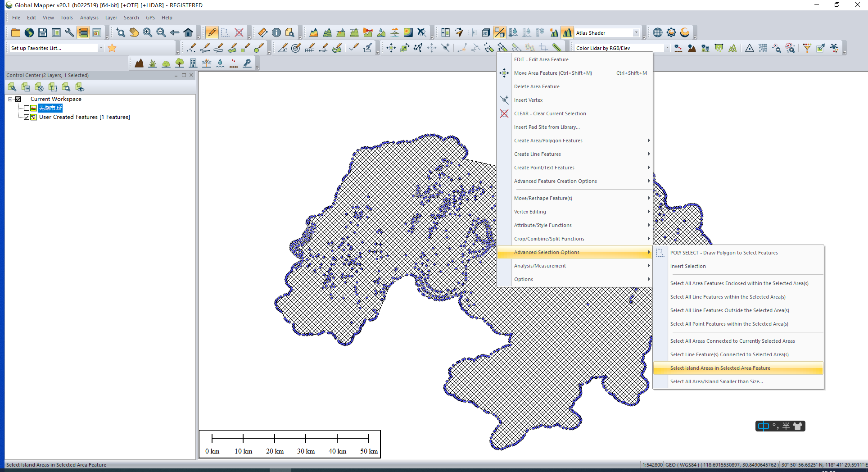Screen dimensions: 868x472
Task: Click the Zoom In magnifier icon
Action: (x=148, y=32)
